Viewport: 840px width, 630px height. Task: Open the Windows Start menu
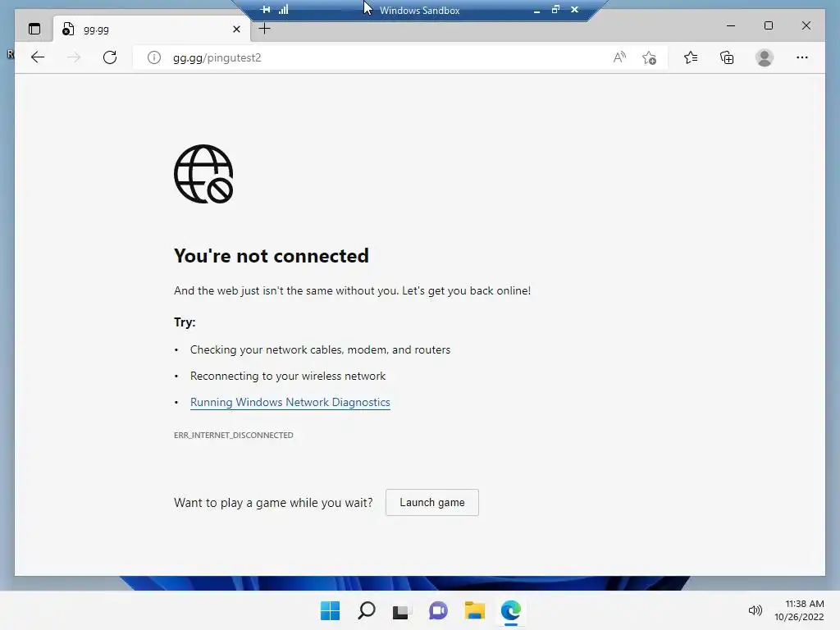point(330,610)
